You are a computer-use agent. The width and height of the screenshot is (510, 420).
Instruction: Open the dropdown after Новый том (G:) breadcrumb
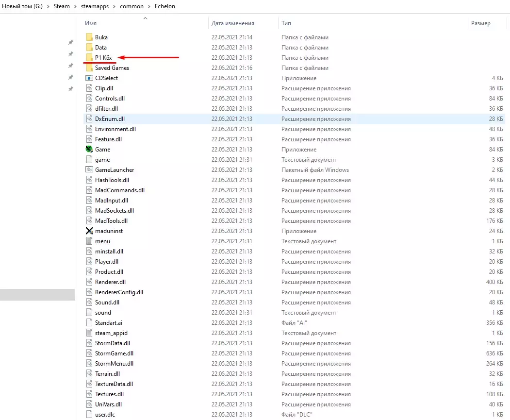point(48,6)
